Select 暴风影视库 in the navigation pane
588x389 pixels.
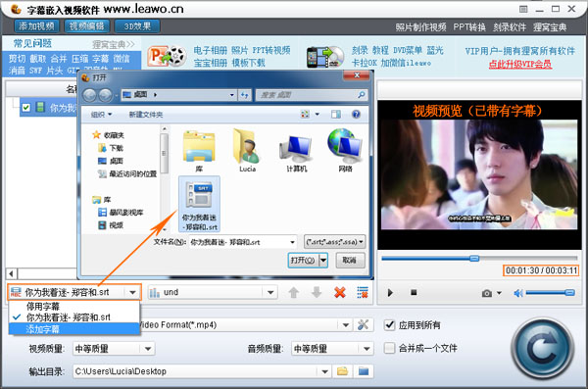(121, 213)
